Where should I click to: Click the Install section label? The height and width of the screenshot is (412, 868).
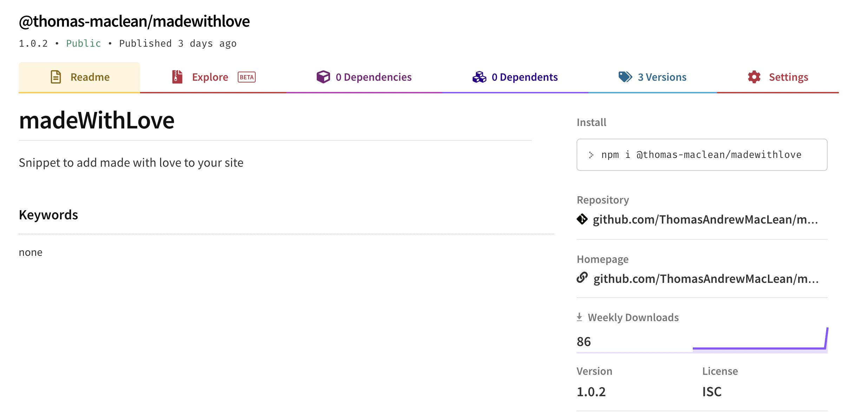[x=591, y=122]
